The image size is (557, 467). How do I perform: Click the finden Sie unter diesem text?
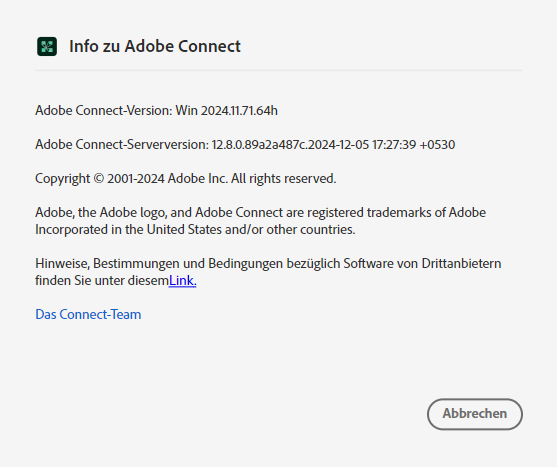point(102,281)
